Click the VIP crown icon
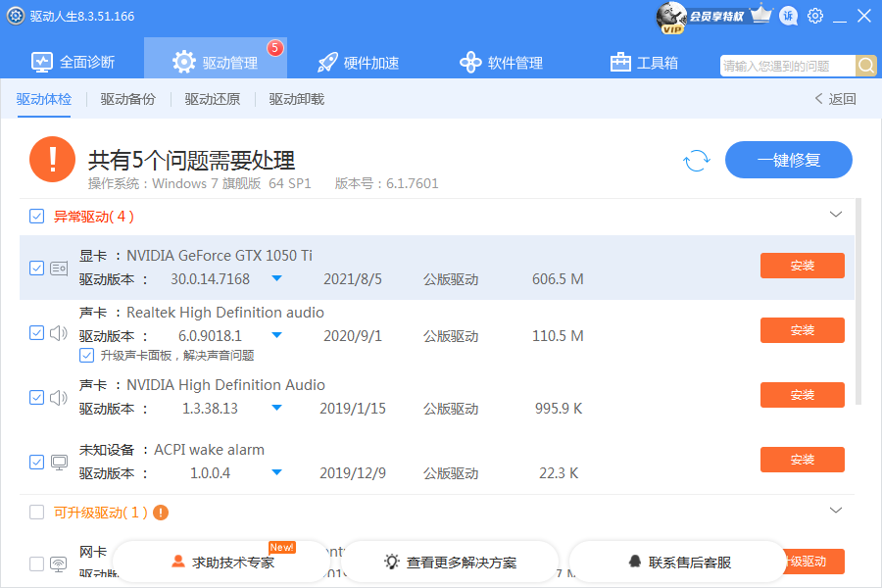Viewport: 882px width, 588px height. point(761,14)
